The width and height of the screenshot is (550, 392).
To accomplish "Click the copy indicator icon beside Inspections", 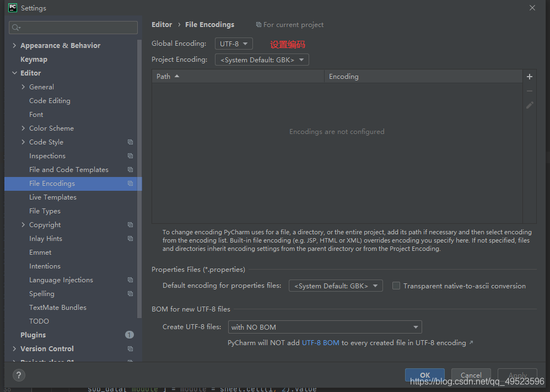I will [x=130, y=155].
